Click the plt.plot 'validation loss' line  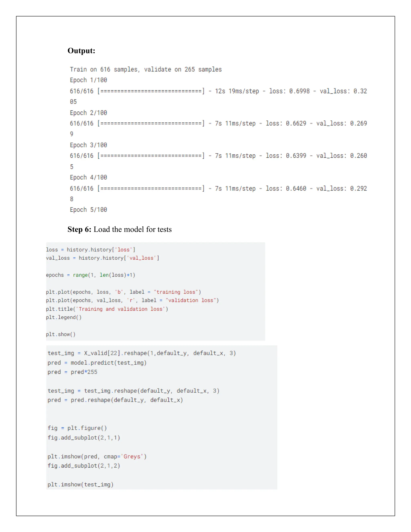[x=132, y=300]
